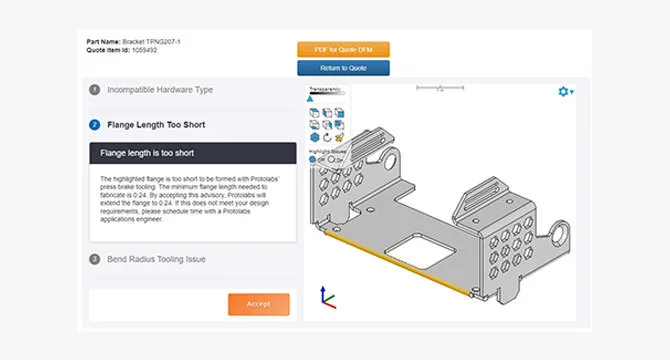Select the top face cube view icon
The image size is (670, 360).
tap(314, 113)
